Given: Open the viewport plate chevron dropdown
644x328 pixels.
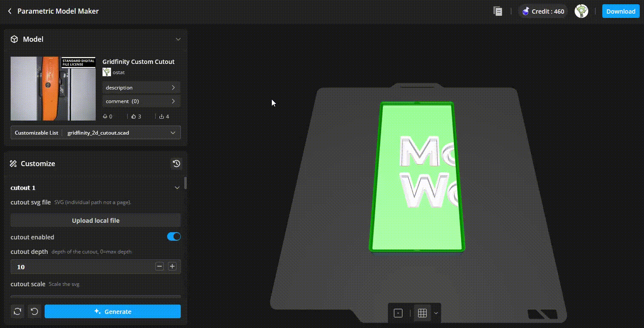Looking at the screenshot, I should click(436, 313).
